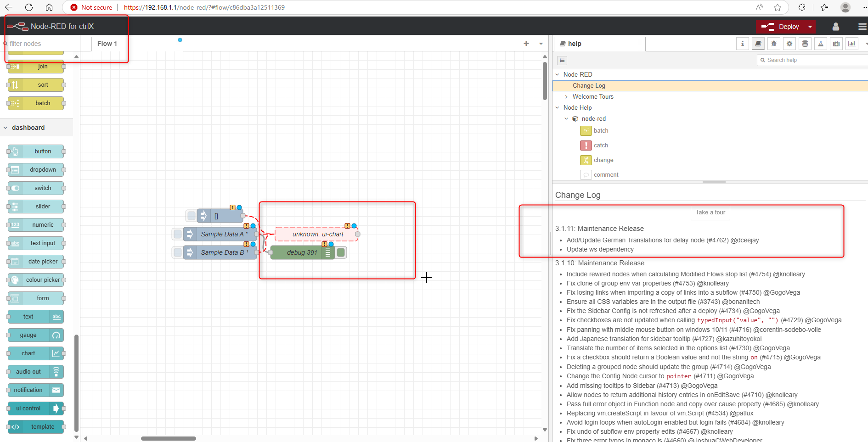Toggle the help topics list icon
Image resolution: width=868 pixels, height=442 pixels.
[x=562, y=60]
